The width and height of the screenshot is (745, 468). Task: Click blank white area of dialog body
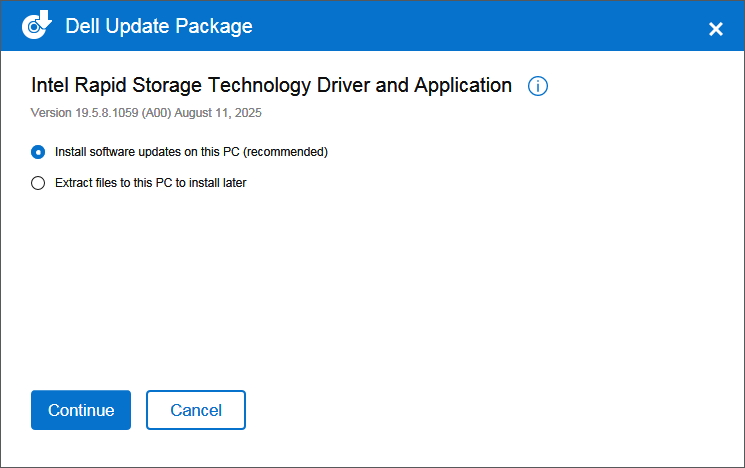450,290
